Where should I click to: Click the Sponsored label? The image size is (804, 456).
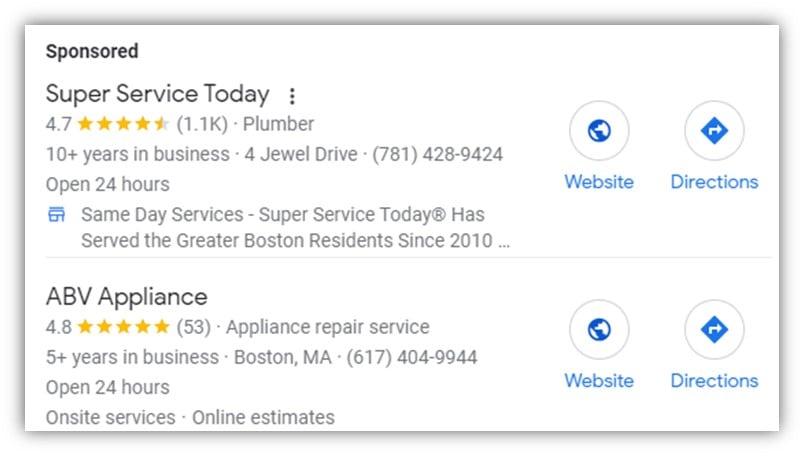click(92, 51)
